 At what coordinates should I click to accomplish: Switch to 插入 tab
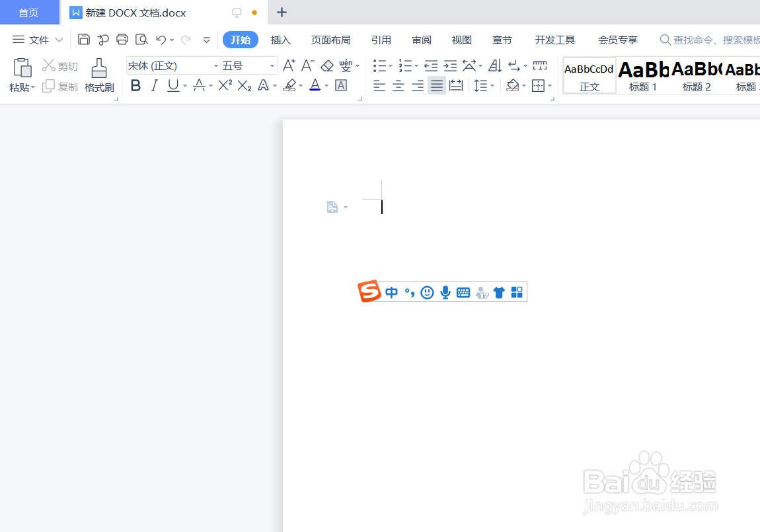tap(281, 40)
